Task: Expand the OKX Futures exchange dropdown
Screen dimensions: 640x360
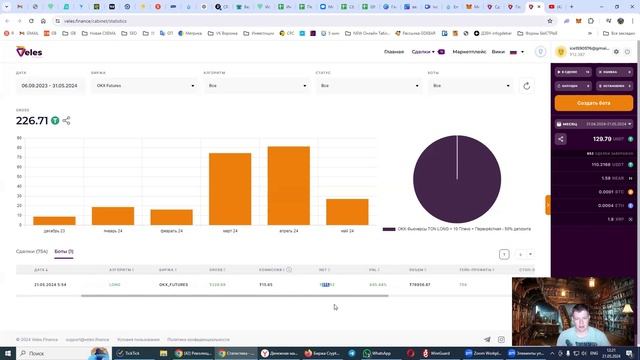Action: [145, 86]
